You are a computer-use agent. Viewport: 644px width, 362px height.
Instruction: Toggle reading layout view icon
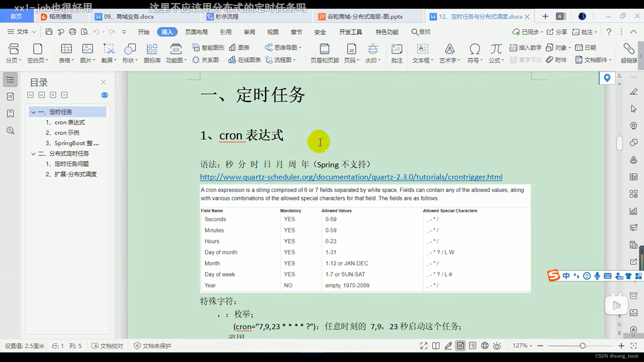click(x=436, y=346)
